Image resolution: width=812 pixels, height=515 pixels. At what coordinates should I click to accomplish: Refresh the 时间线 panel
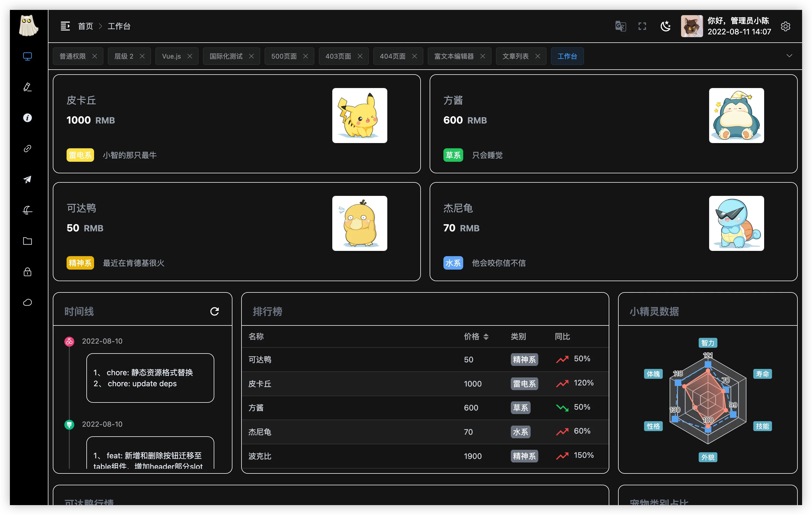point(215,311)
